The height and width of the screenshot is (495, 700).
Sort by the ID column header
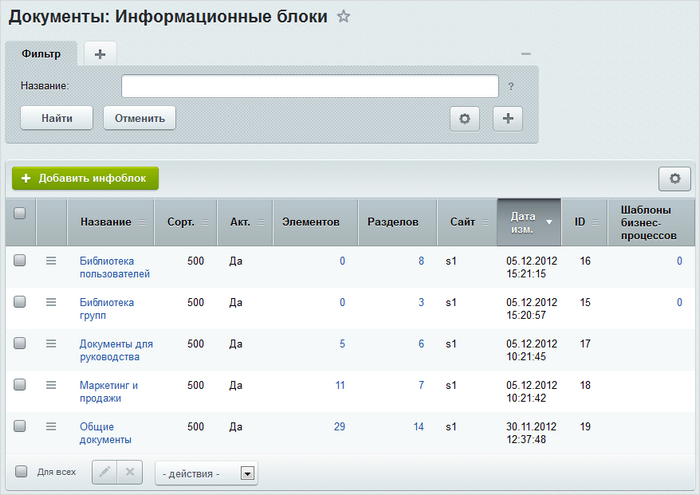click(584, 222)
